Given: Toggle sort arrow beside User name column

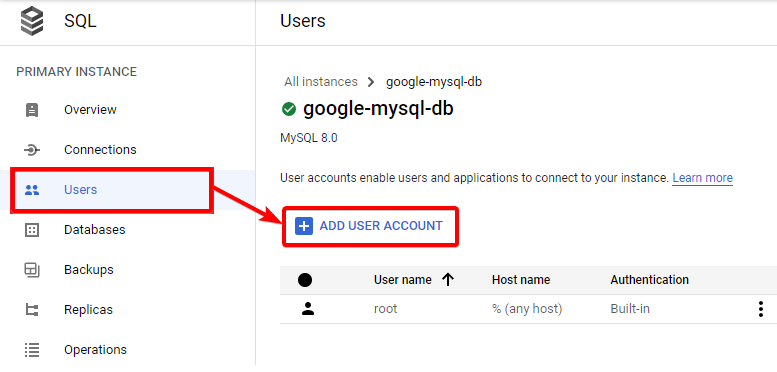Looking at the screenshot, I should (447, 280).
